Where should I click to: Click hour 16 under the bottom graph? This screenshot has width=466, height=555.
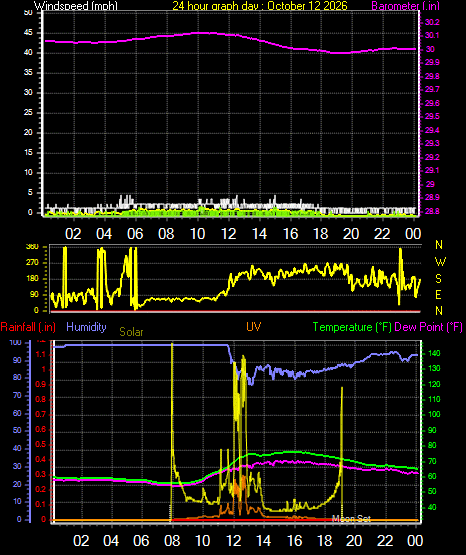(294, 541)
